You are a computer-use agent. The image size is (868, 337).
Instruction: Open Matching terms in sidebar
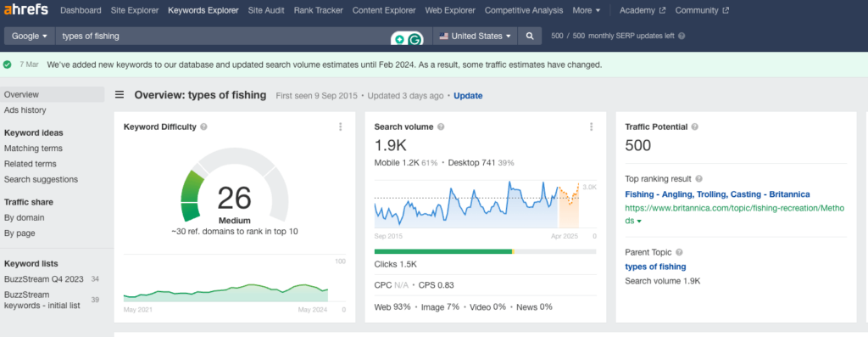click(33, 149)
